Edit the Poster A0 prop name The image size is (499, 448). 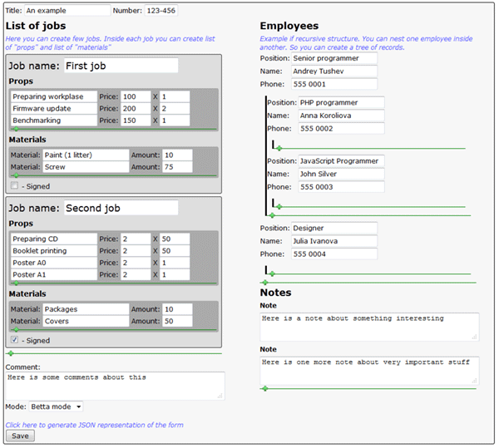(54, 263)
